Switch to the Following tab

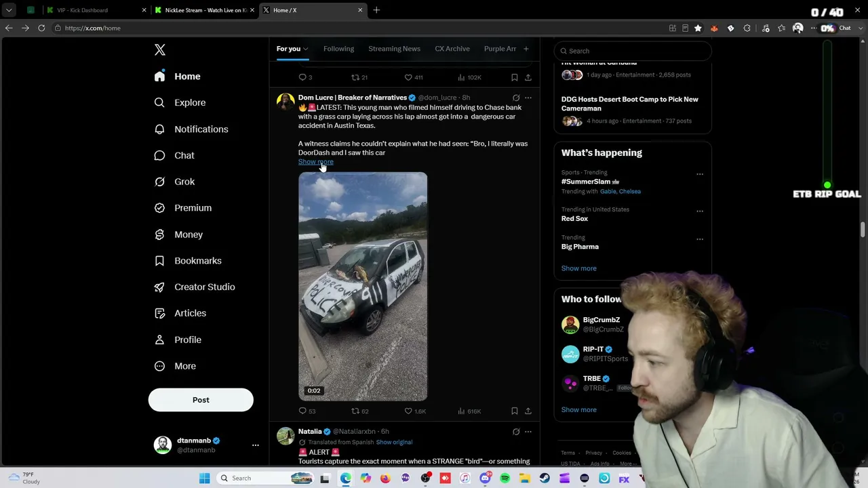[x=338, y=49]
